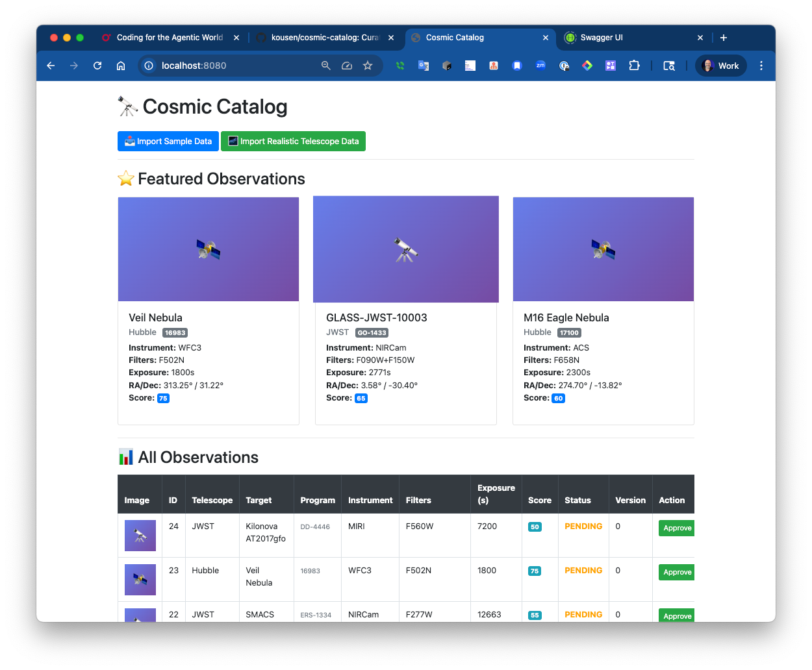Click the score 65 badge on GLASS-JWST card
Screen dimensions: 812x670
361,399
